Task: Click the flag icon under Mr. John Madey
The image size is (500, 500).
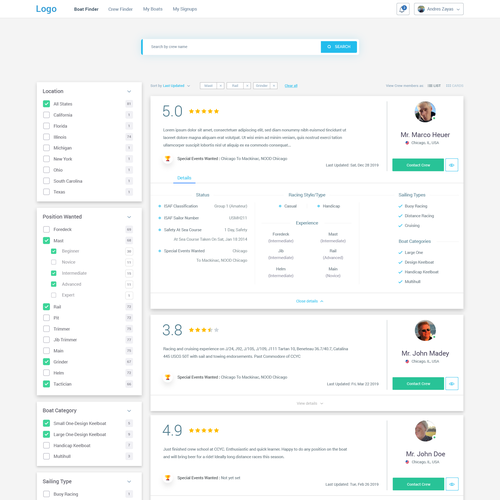Action: coord(407,361)
